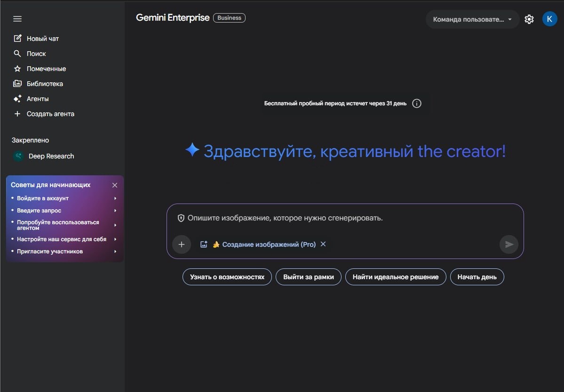
Task: Click the plus attachment button in prompt
Action: pos(182,244)
